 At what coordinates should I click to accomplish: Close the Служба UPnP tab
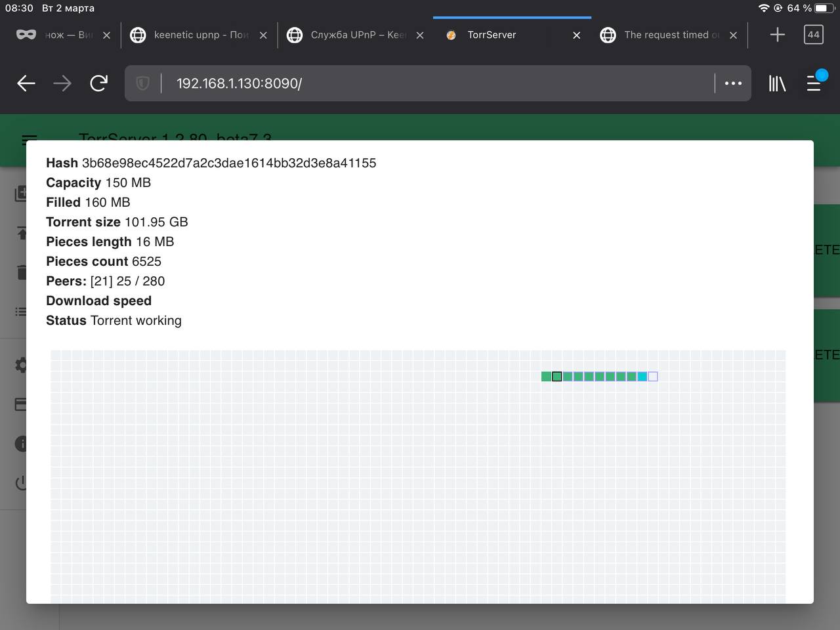coord(420,35)
